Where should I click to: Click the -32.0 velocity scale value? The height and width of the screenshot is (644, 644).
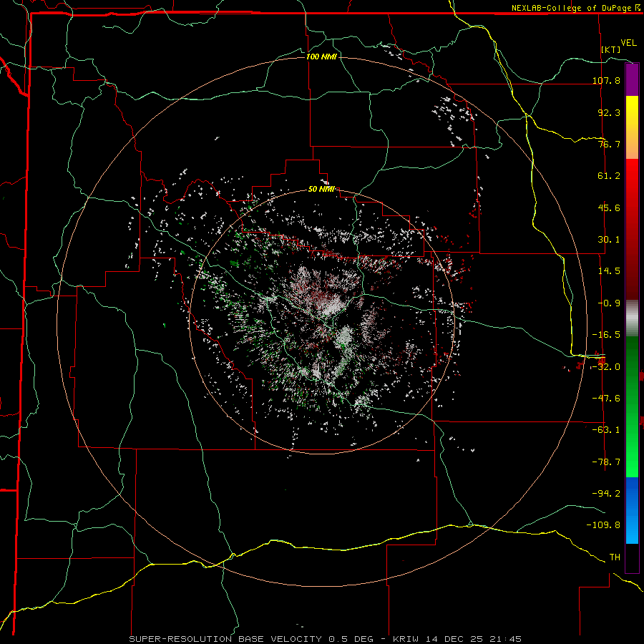coord(606,367)
